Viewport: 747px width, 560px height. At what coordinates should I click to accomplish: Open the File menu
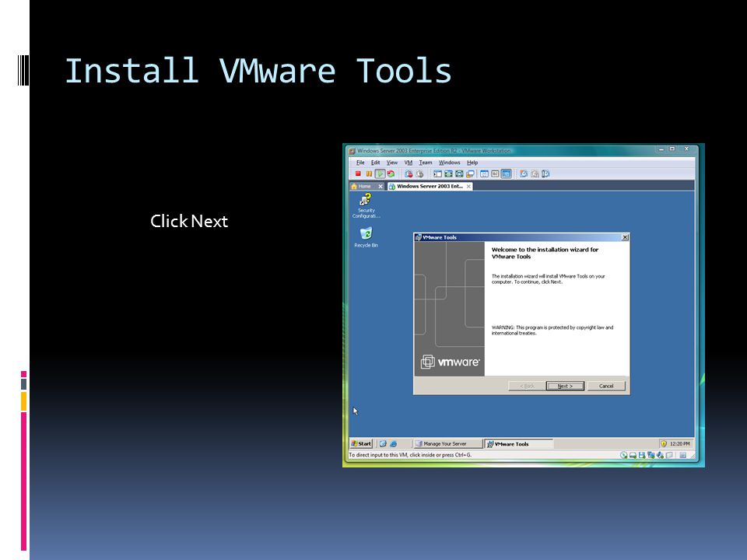360,163
